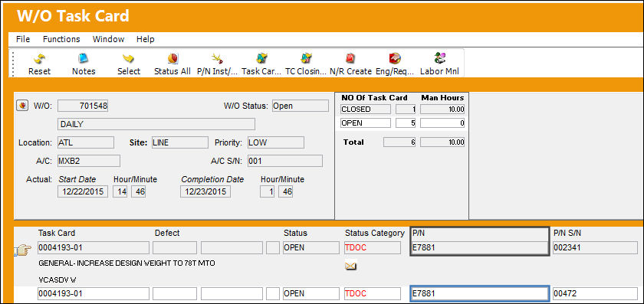Click the envelope icon under Status Category

[351, 266]
